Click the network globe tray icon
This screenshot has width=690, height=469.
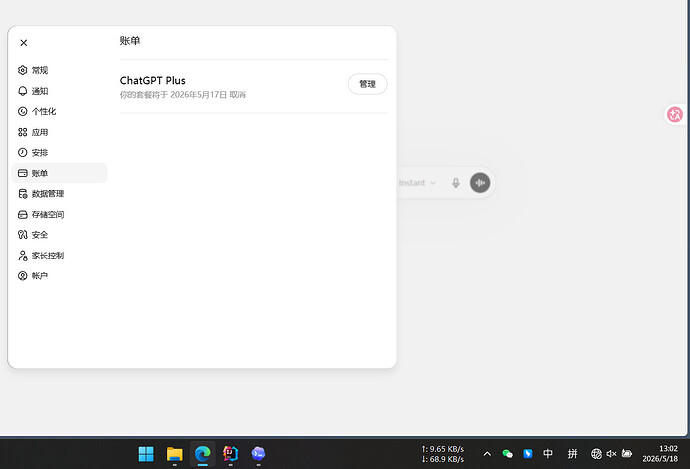coord(596,454)
